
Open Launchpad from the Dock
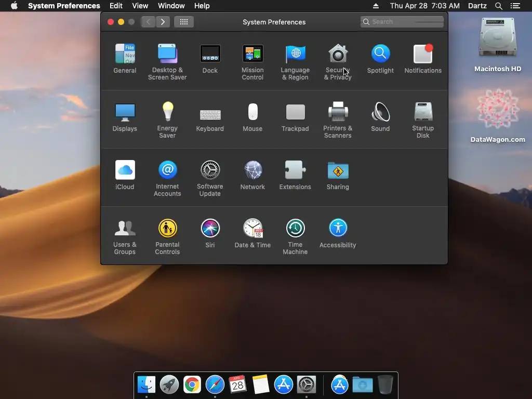click(169, 384)
